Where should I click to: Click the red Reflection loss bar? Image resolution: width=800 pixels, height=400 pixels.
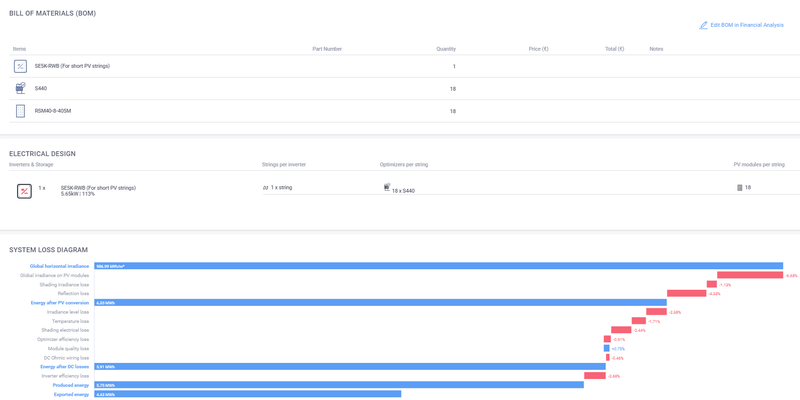[x=686, y=293]
